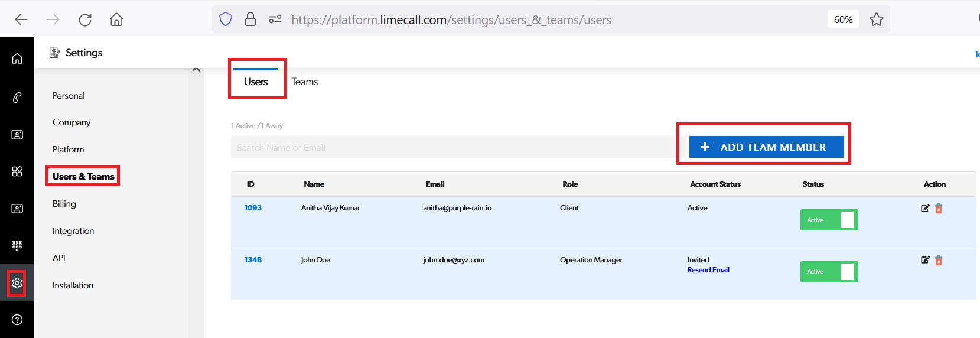Delete user John Doe

tap(939, 261)
